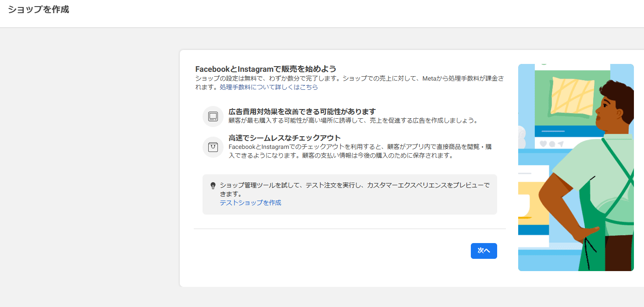This screenshot has height=307, width=644.
Task: Click the text starting ショップ管理ツールを試して
Action: pos(355,189)
